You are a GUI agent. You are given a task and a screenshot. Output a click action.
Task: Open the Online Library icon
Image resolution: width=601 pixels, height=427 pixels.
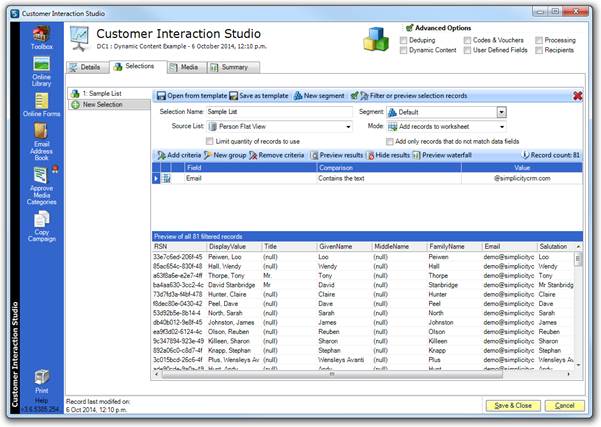(x=41, y=72)
